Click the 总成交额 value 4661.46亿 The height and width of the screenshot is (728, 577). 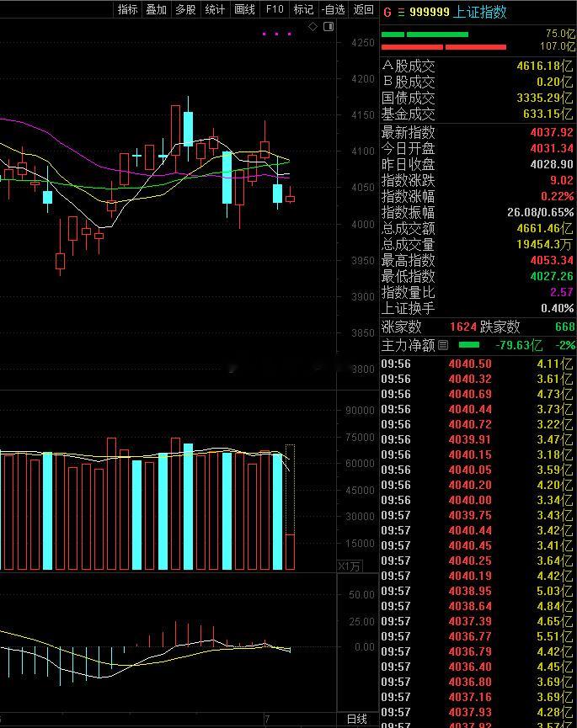[x=545, y=228]
